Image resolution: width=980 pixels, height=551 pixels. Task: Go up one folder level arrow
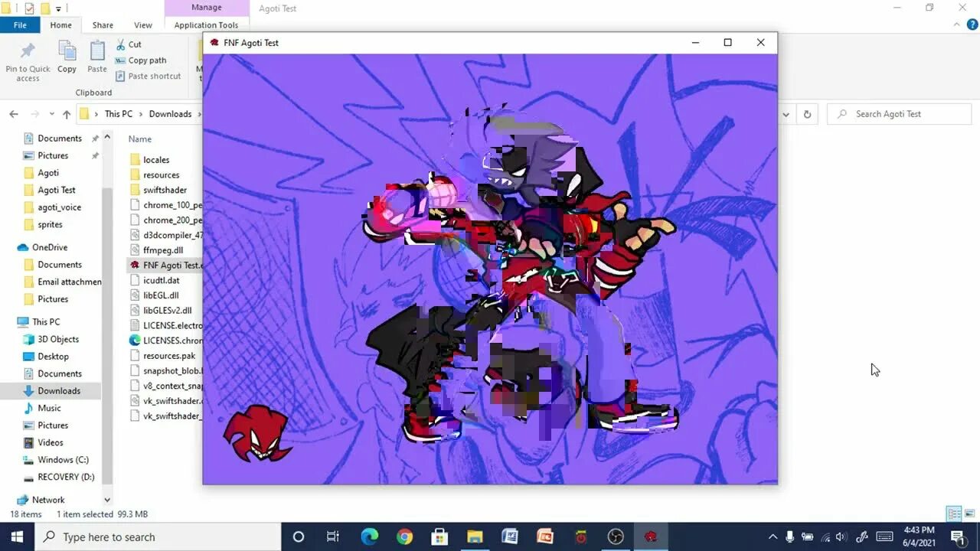coord(67,114)
